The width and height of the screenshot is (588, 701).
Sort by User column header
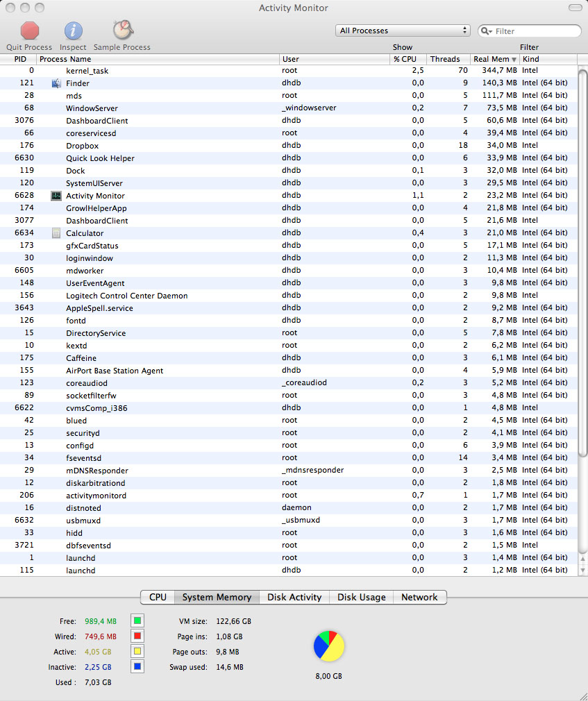click(x=335, y=59)
